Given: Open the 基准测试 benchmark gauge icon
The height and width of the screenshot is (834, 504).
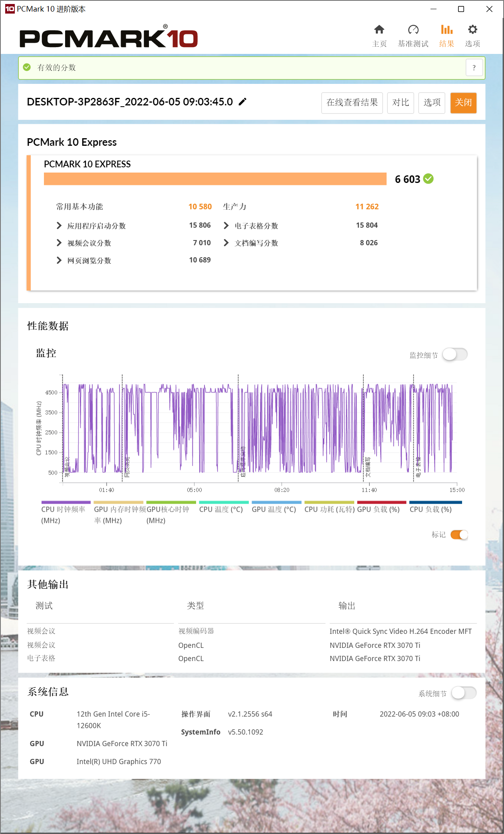Looking at the screenshot, I should [413, 30].
